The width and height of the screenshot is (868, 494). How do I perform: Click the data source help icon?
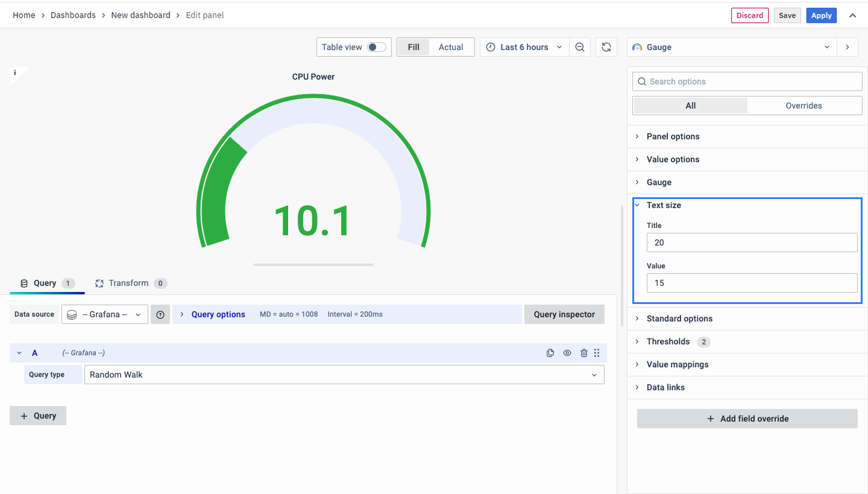point(160,314)
